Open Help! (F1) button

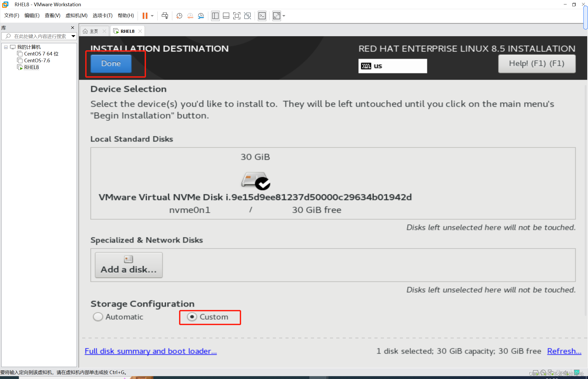pos(537,64)
